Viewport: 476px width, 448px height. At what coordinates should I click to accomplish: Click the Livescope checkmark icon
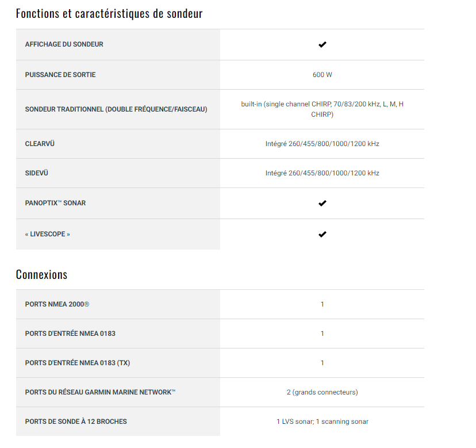322,234
